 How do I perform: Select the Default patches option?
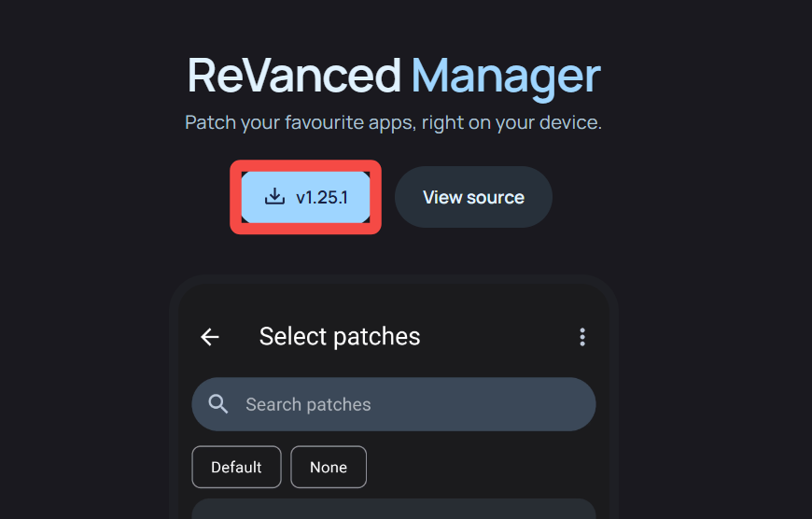tap(236, 467)
